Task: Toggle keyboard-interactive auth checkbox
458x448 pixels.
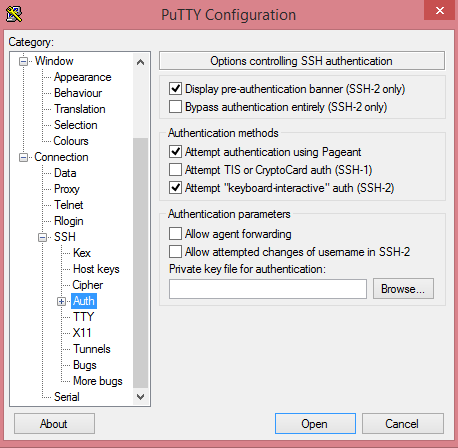Action: tap(175, 188)
